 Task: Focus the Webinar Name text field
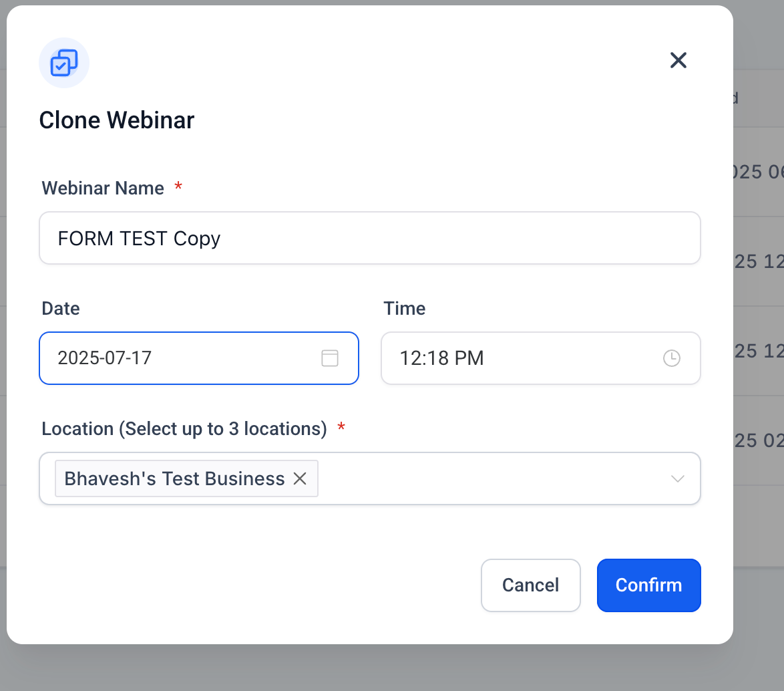point(369,239)
